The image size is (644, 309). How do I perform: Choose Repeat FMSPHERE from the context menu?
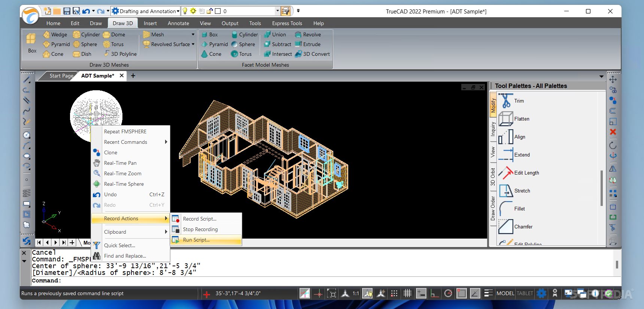coord(130,131)
